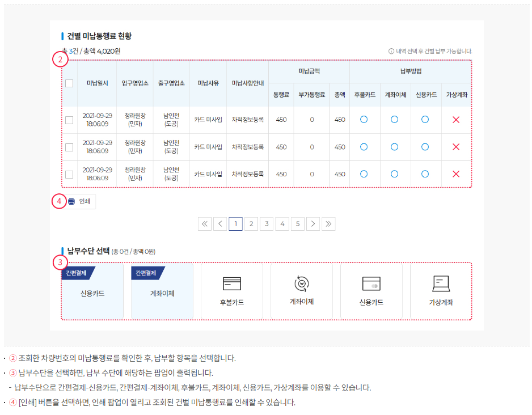This screenshot has width=532, height=415.
Task: Check the first unpaid toll row checkbox
Action: [69, 119]
